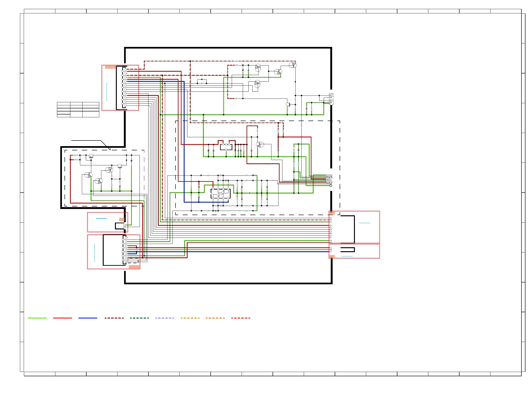The width and height of the screenshot is (532, 395).
Task: Click the orange dashed legend line
Action: click(215, 318)
